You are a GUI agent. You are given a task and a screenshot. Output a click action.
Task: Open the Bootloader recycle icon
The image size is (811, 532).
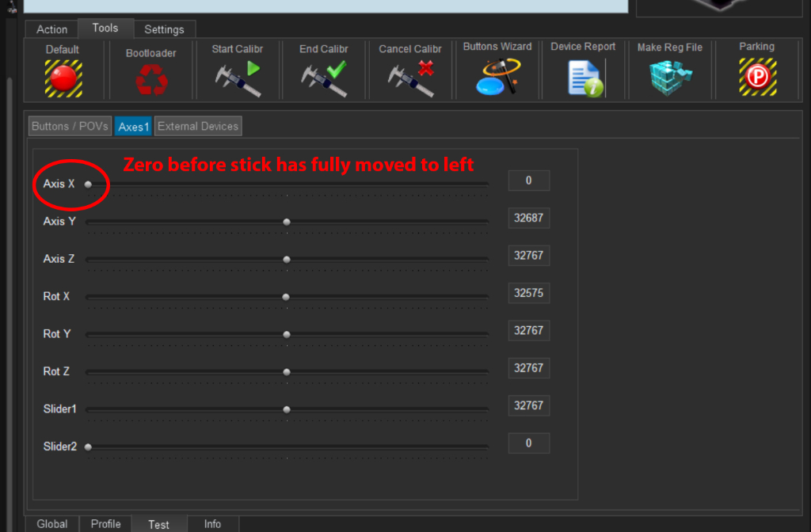(x=151, y=80)
